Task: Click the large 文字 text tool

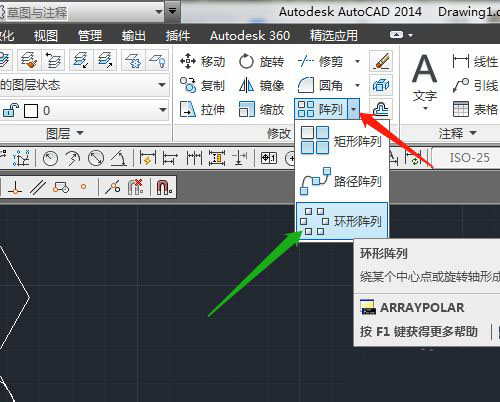Action: [425, 79]
